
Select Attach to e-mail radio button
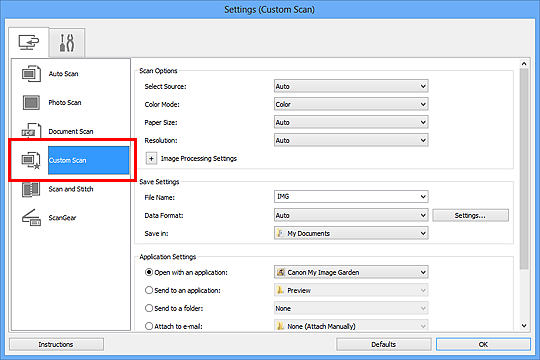tap(149, 326)
